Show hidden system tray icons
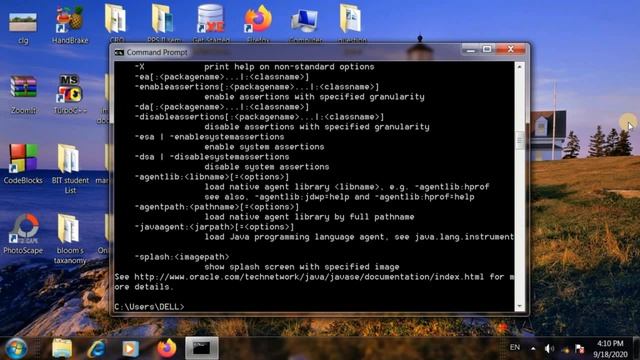The height and width of the screenshot is (360, 640). point(533,349)
